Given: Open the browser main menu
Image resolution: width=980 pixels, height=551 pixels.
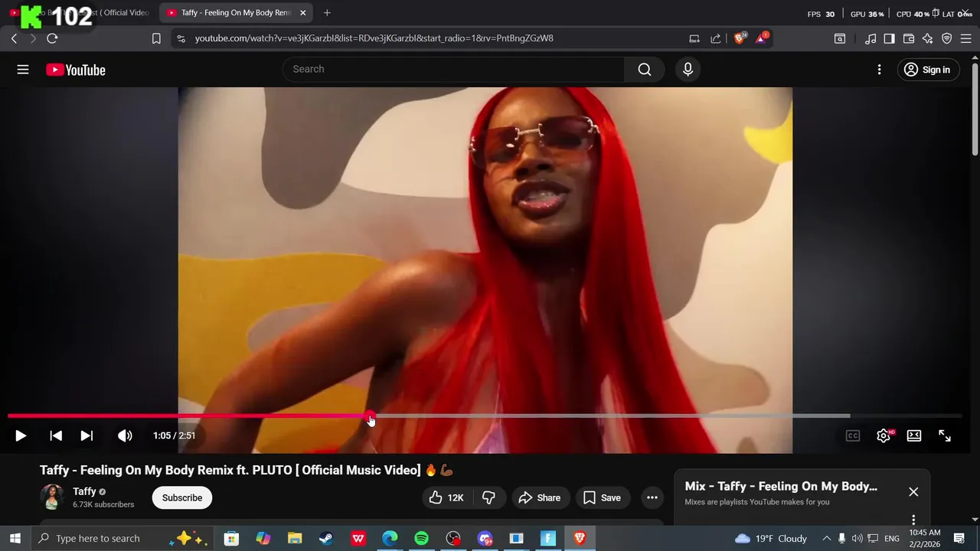Looking at the screenshot, I should pos(965,38).
